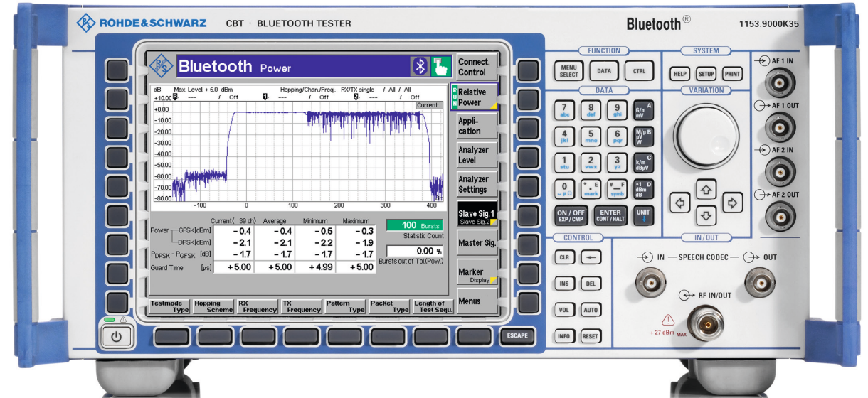
Task: Hit the right arrow cursor key
Action: pos(731,203)
